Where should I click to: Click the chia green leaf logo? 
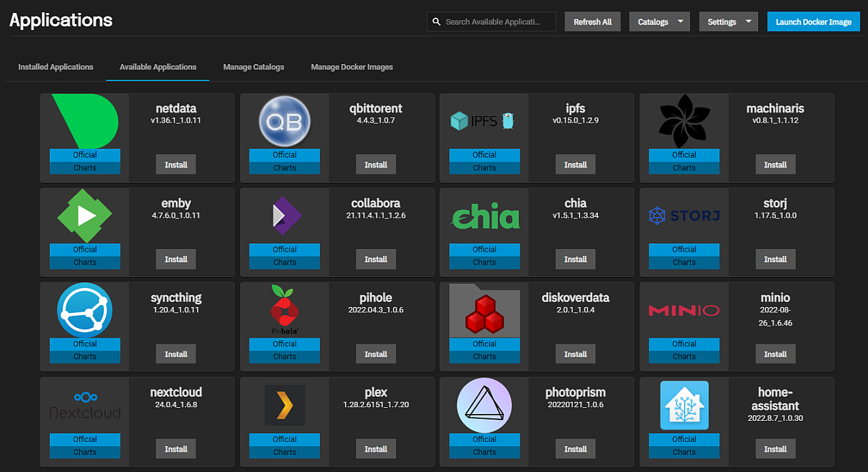click(x=485, y=216)
